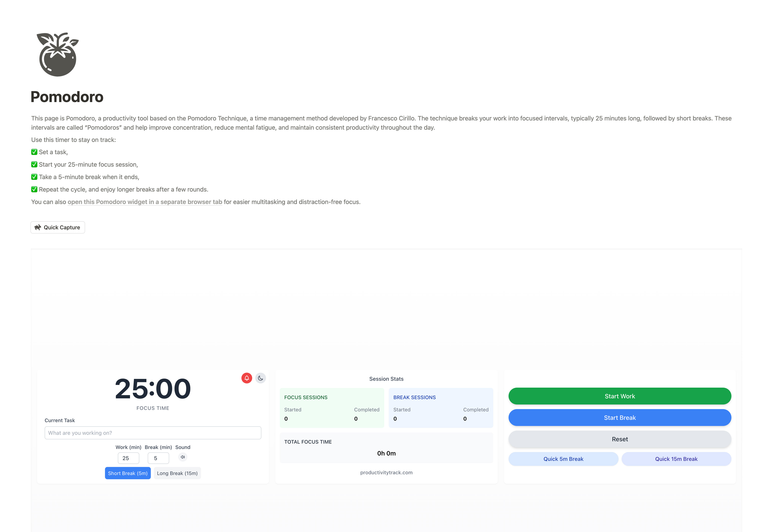Click the FOCUS TIME label under timer

[153, 408]
